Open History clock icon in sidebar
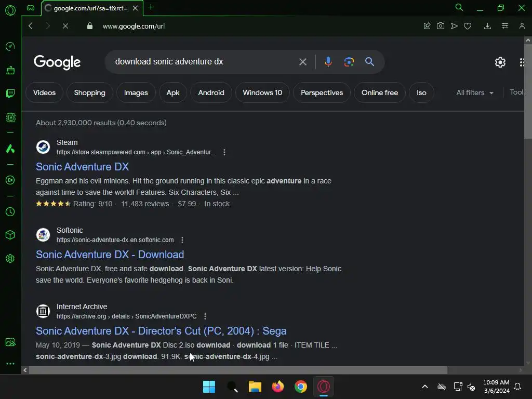Viewport: 532px width, 399px height. 10,212
